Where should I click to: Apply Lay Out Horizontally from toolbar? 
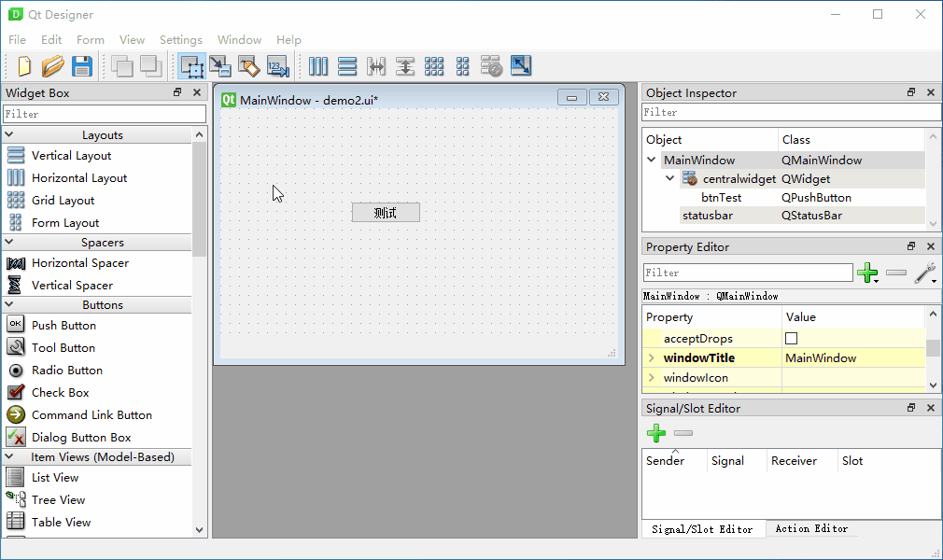click(x=318, y=66)
